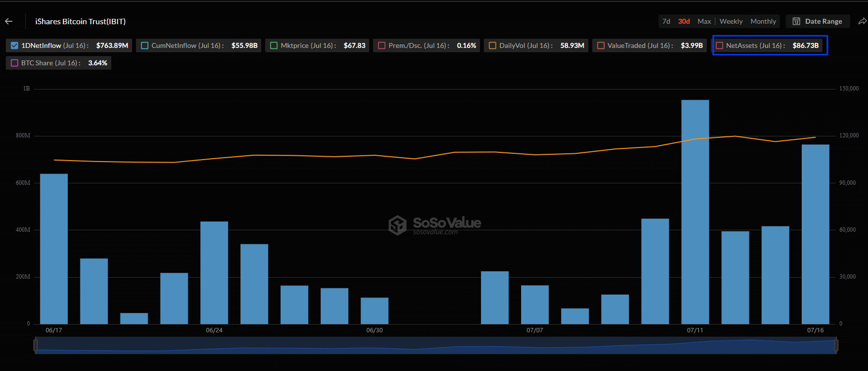Click the 800M left axis label
Screen dimensions: 868x371
pos(23,135)
